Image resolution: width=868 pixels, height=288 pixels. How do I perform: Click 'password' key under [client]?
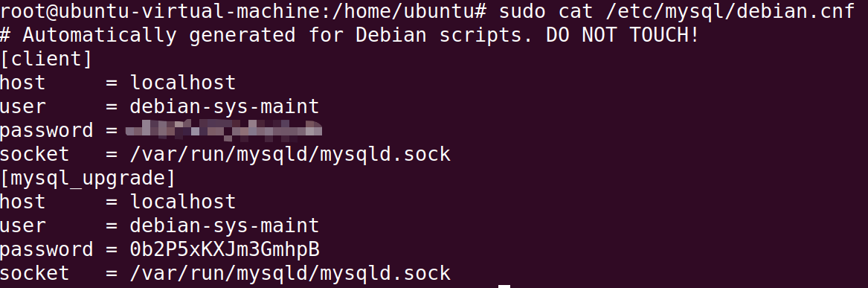coord(47,131)
